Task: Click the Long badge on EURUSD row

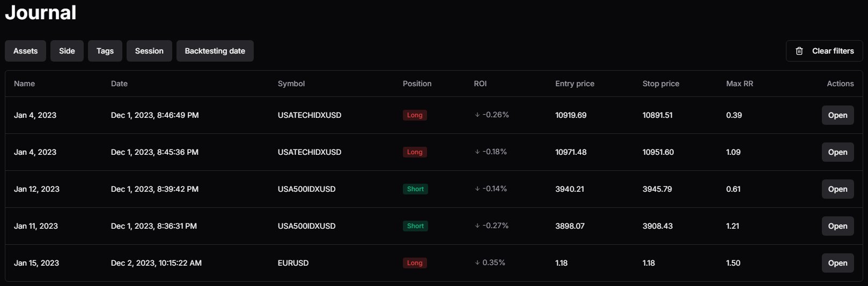Action: [x=415, y=263]
